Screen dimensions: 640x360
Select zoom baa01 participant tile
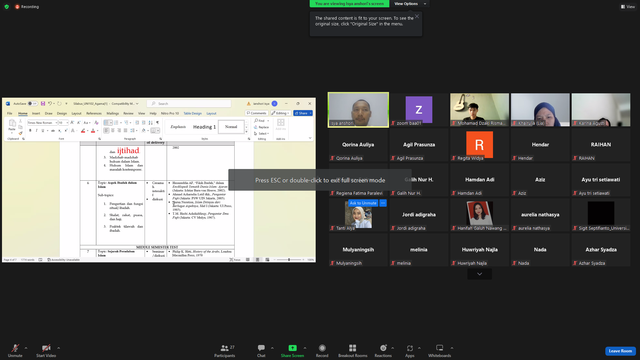coord(419,110)
